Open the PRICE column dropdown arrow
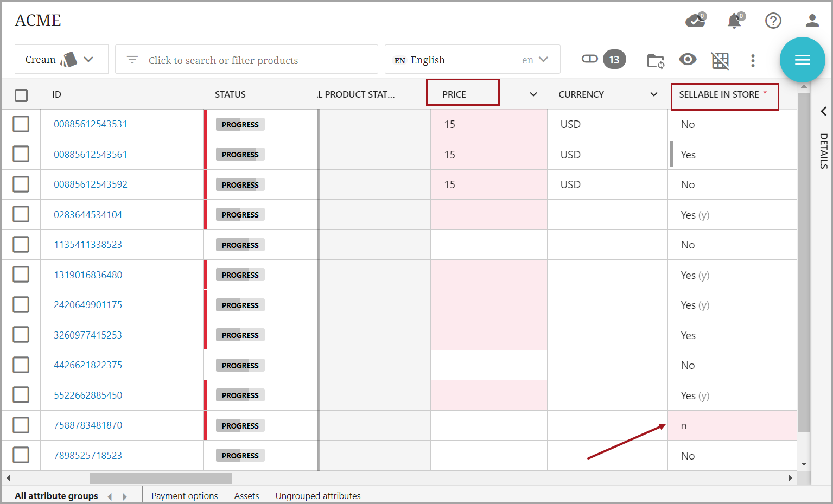The image size is (833, 504). [533, 94]
